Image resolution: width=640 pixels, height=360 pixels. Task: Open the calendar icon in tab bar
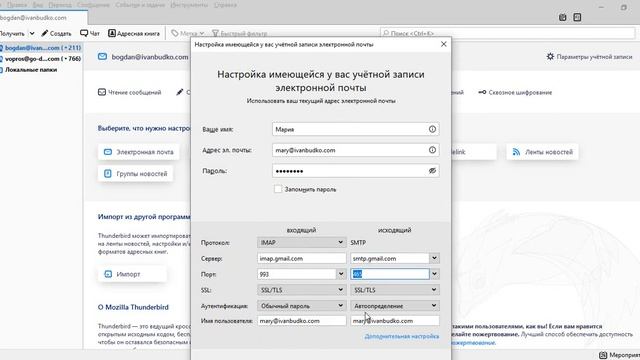[562, 17]
